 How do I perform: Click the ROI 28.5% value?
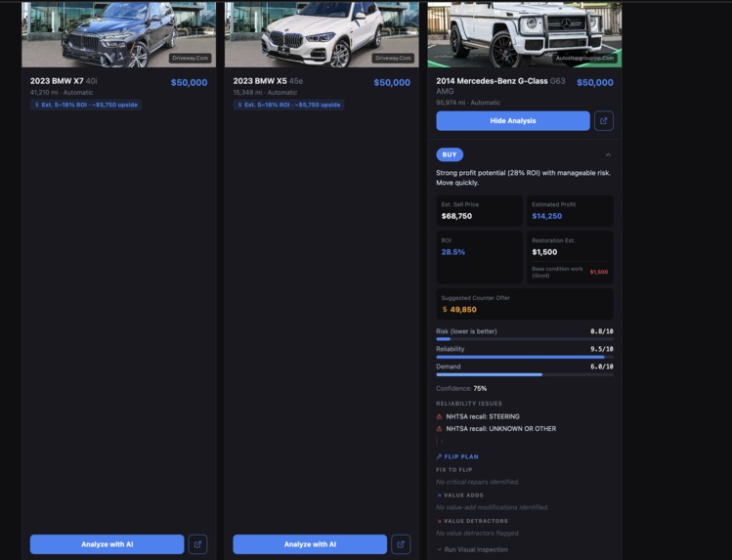click(453, 252)
